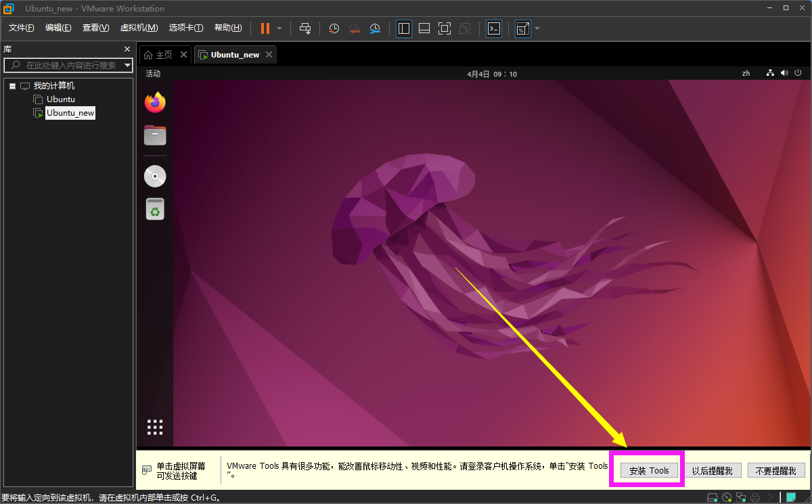
Task: Close the library panel
Action: [127, 49]
